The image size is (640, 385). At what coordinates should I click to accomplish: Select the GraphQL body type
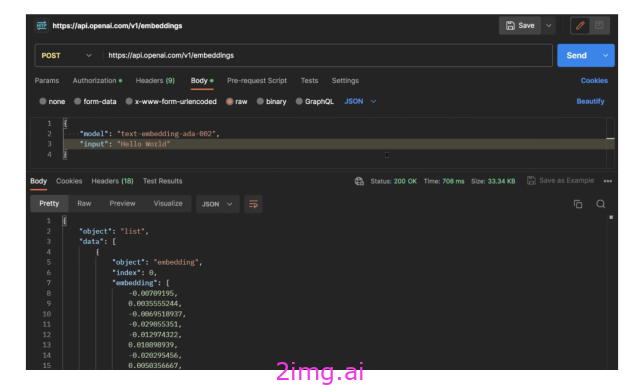[315, 102]
